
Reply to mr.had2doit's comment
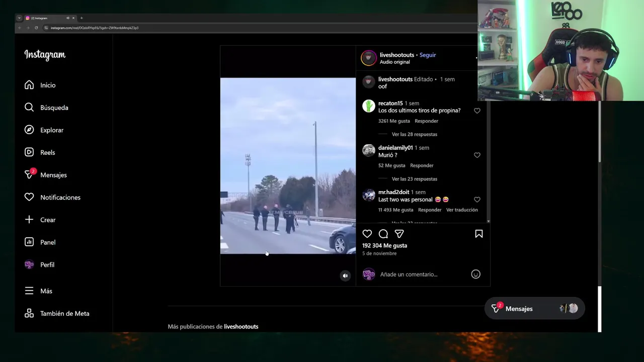[x=430, y=210]
